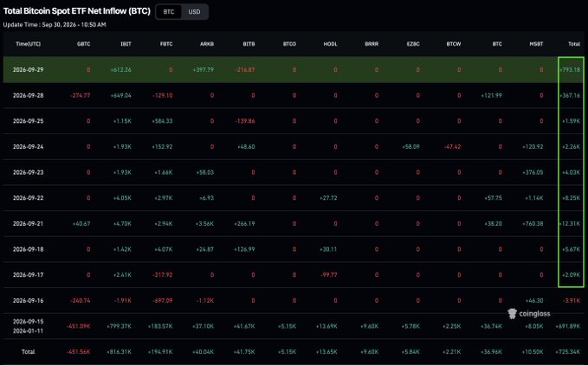Select the 2026-09-29 date cell
This screenshot has width=588, height=365.
coord(28,70)
